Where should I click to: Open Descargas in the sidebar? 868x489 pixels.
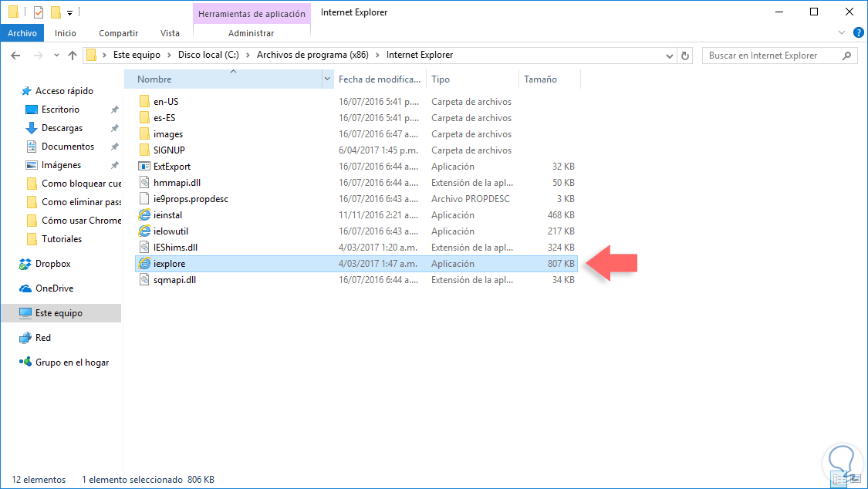(62, 128)
